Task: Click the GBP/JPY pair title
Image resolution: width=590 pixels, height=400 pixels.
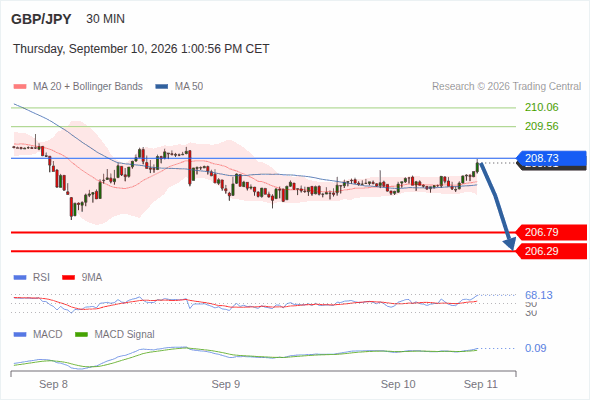Action: click(41, 19)
